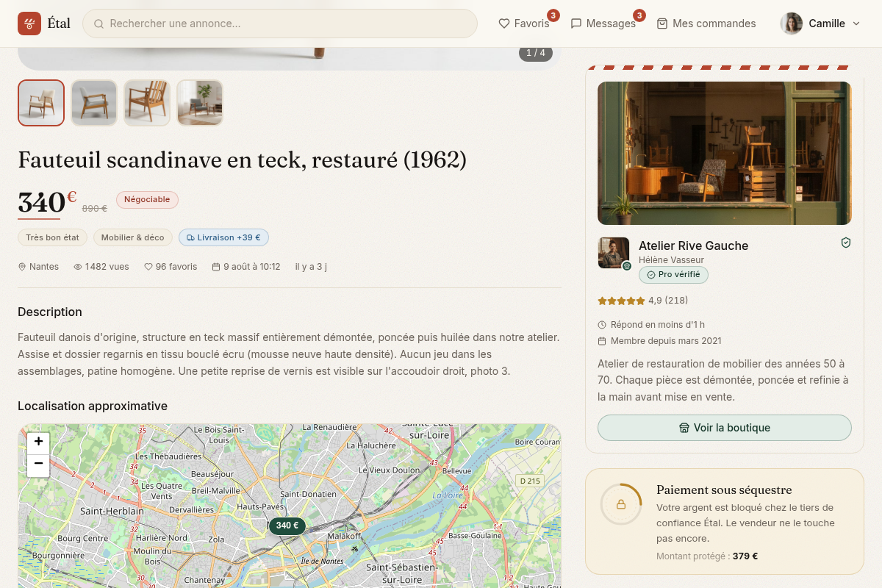Click the eye icon beside 1482 vues
This screenshot has height=588, width=882.
click(x=78, y=267)
